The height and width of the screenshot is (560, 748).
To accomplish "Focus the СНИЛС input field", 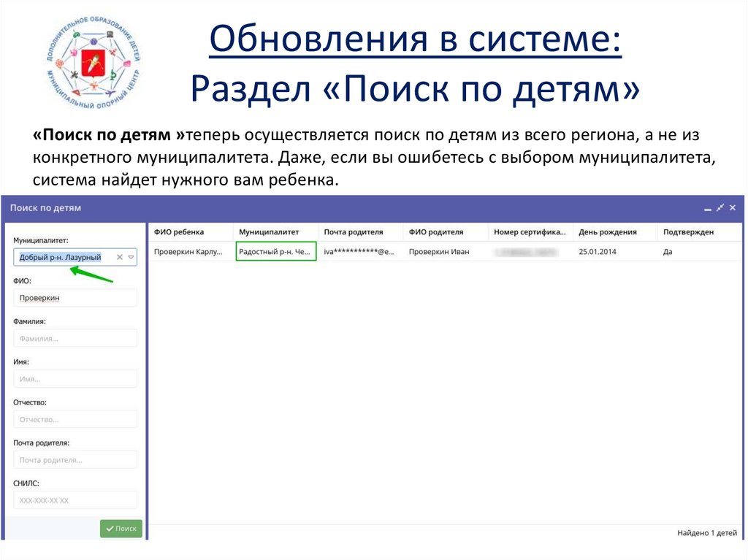I will tap(75, 500).
